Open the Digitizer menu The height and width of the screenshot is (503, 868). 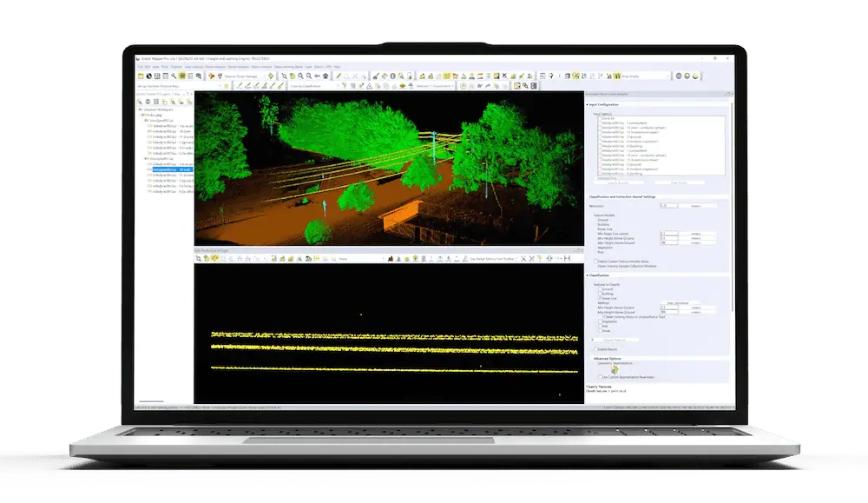coord(176,67)
